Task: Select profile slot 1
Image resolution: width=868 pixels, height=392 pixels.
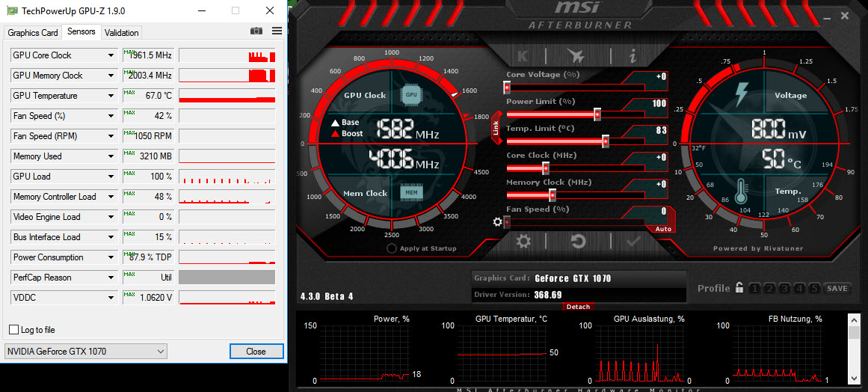Action: coord(754,288)
